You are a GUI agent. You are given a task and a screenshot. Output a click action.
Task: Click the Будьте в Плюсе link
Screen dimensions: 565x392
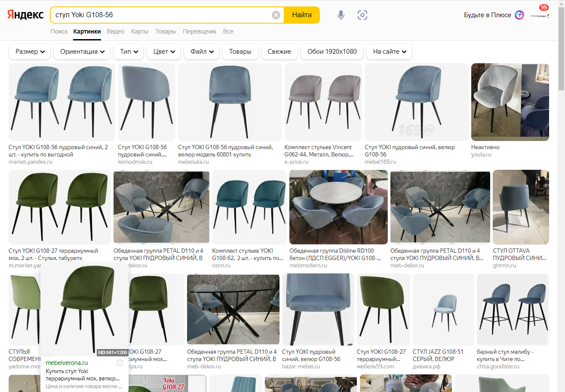tap(488, 15)
